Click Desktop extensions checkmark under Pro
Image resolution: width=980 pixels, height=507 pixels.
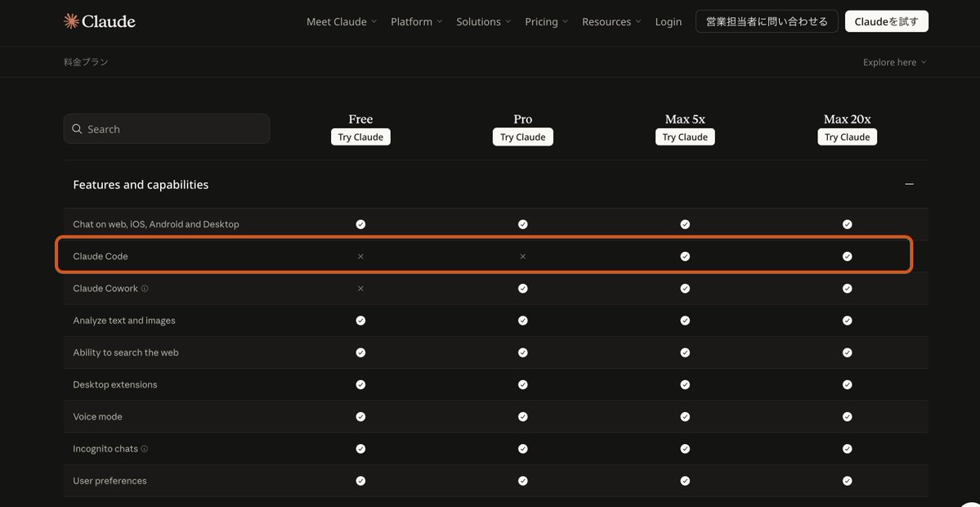pos(522,384)
